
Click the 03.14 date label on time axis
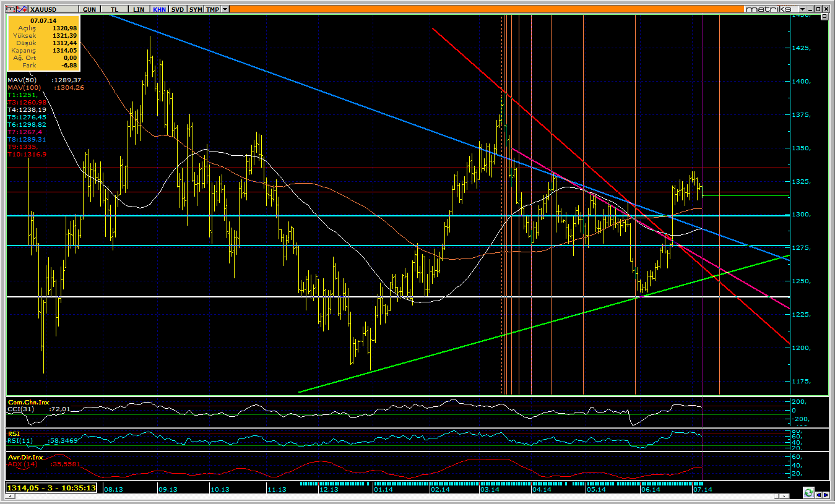point(490,489)
